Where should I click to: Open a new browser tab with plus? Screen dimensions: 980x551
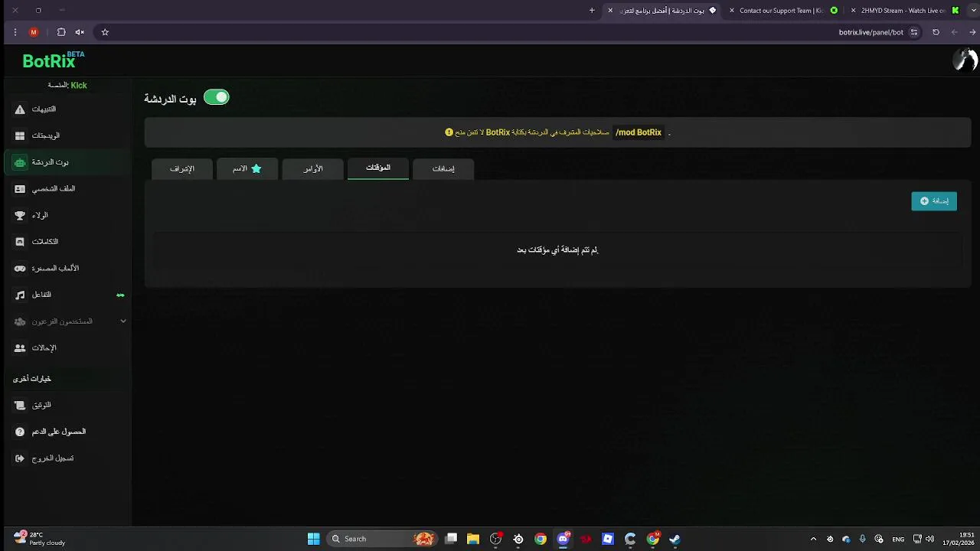[x=592, y=11]
